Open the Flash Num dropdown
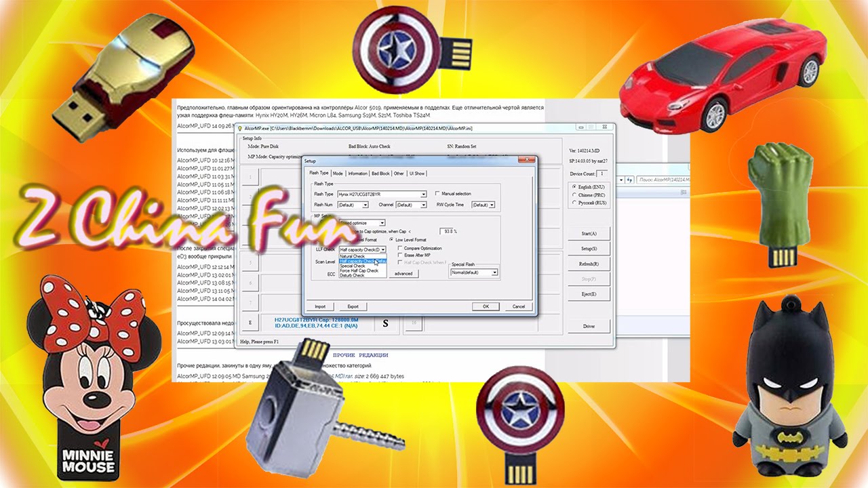Viewport: 868px width, 488px height. point(366,205)
